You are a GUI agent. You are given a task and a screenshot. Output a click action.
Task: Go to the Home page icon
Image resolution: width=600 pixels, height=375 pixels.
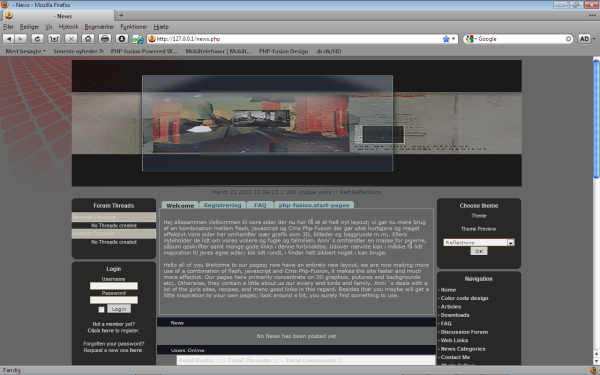[88, 39]
